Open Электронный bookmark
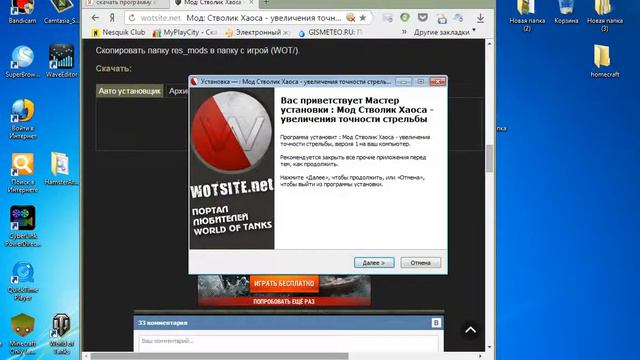Viewport: 640px width, 360px height. coord(258,32)
